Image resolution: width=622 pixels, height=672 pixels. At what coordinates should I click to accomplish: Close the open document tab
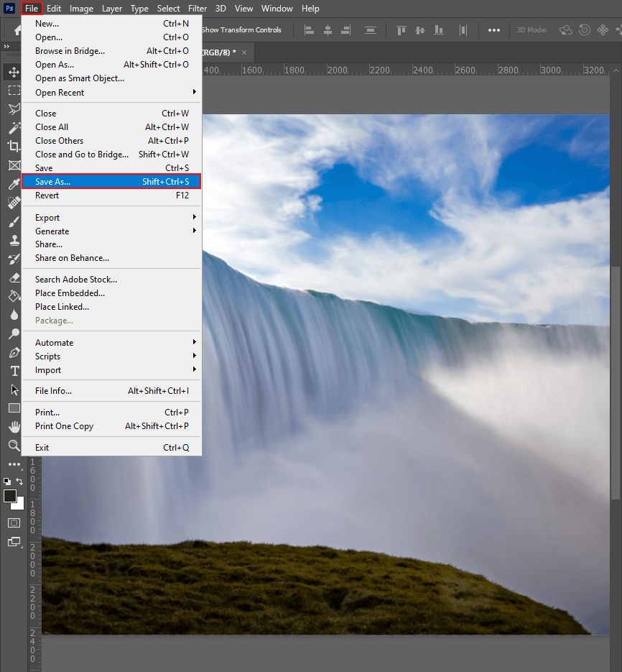click(x=244, y=52)
